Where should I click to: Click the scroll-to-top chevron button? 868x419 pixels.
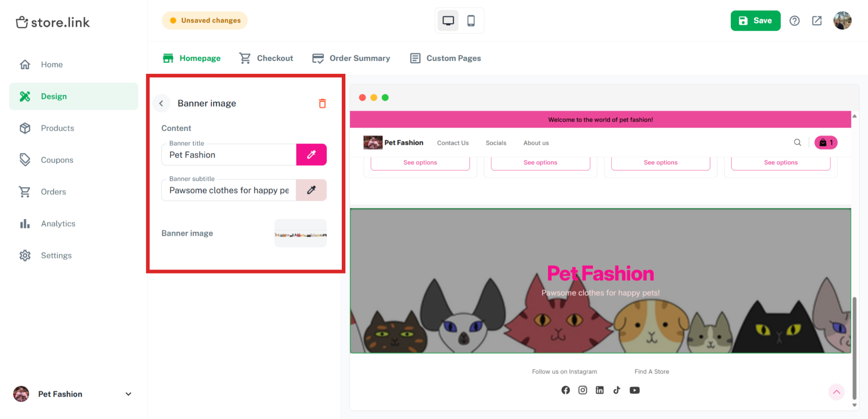837,392
